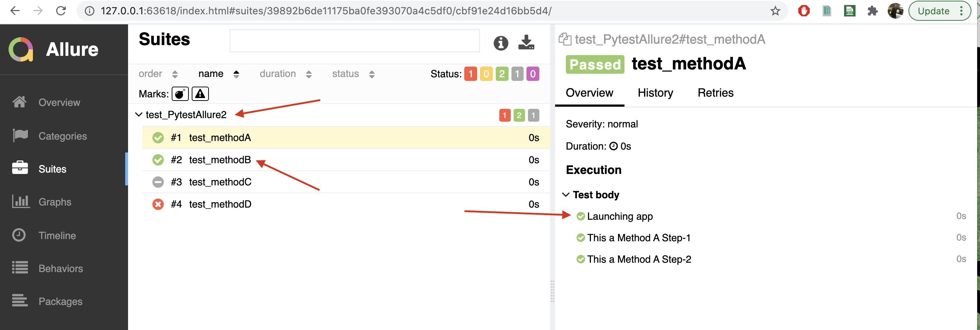Switch to the Retries tab

pos(715,93)
